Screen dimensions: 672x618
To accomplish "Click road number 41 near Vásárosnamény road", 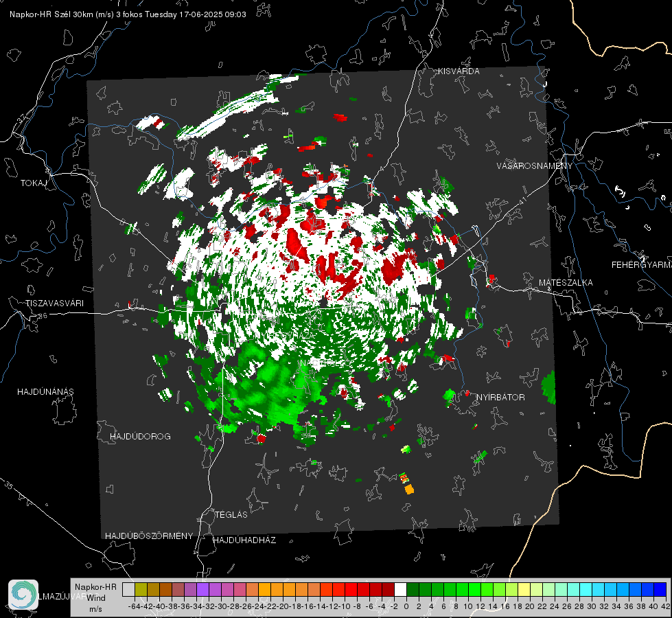I will pos(522,201).
